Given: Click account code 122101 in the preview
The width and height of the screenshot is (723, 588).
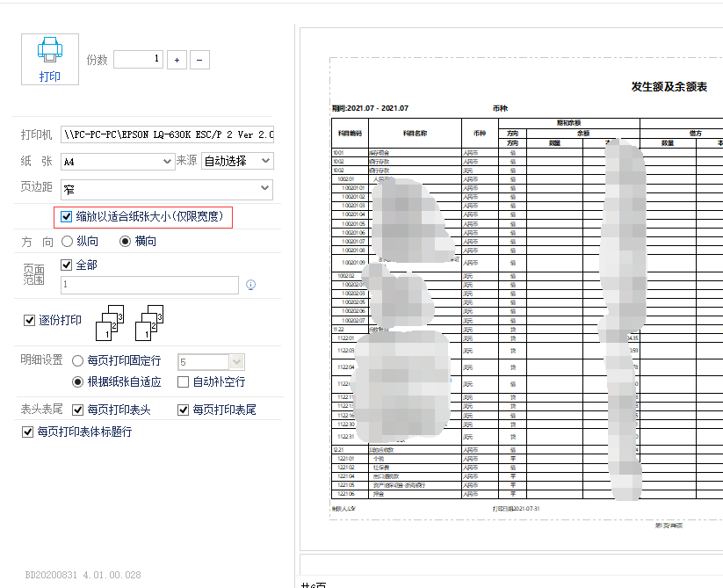Looking at the screenshot, I should pyautogui.click(x=346, y=459).
